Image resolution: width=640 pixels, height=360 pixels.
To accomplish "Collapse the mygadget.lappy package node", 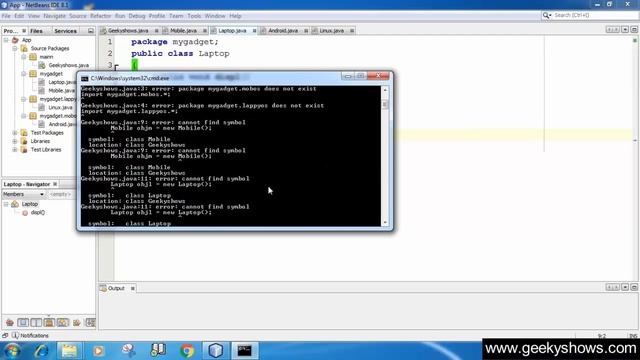I will pos(24,99).
